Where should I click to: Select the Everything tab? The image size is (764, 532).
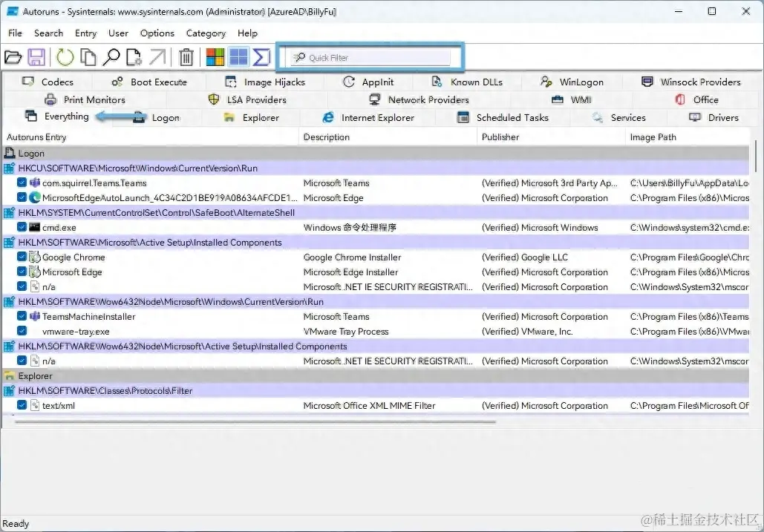pyautogui.click(x=57, y=116)
